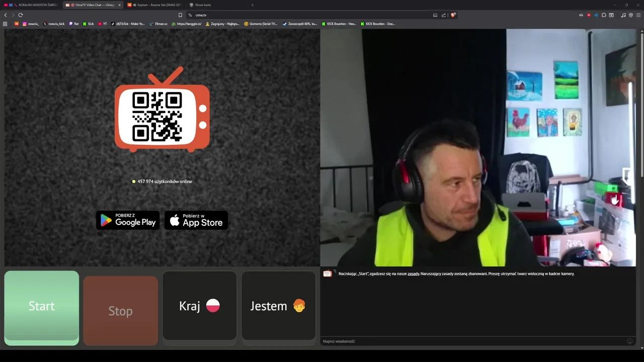Image resolution: width=644 pixels, height=362 pixels.
Task: Open the Kraj country selector
Action: [199, 306]
